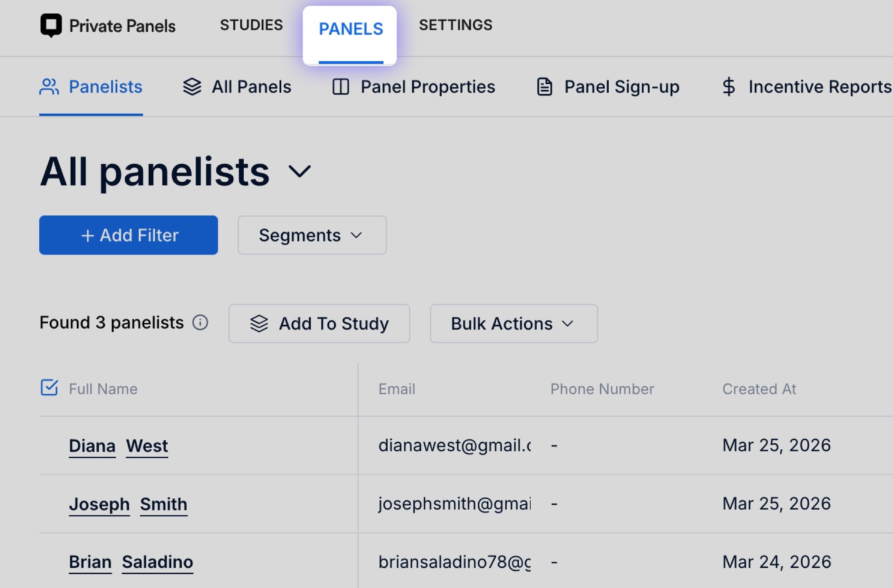Click the info icon beside Found 3 panelists
The width and height of the screenshot is (893, 588).
tap(200, 323)
